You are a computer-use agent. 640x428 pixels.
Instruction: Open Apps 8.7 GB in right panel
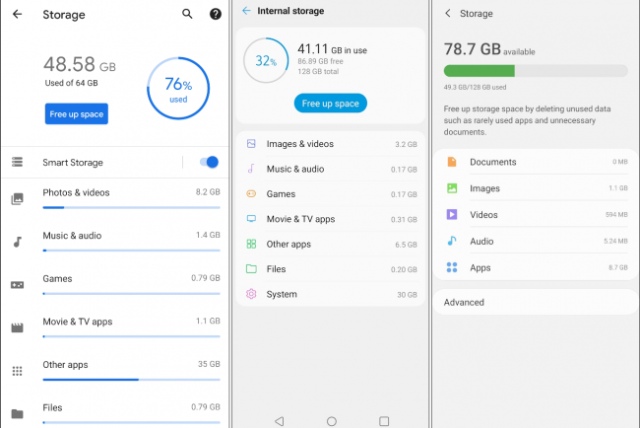point(535,267)
